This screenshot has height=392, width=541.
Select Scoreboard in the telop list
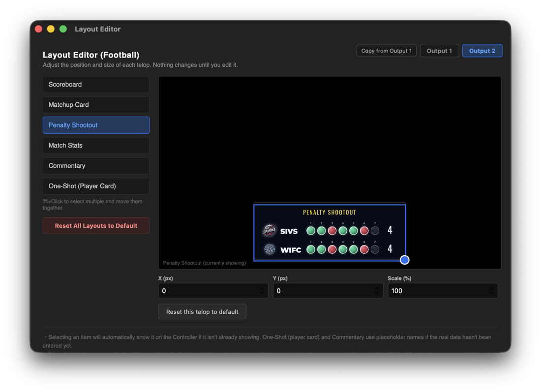pos(96,85)
